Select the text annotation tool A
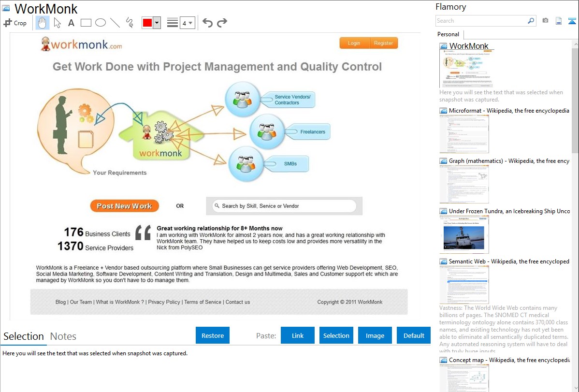Image resolution: width=579 pixels, height=392 pixels. pos(71,23)
